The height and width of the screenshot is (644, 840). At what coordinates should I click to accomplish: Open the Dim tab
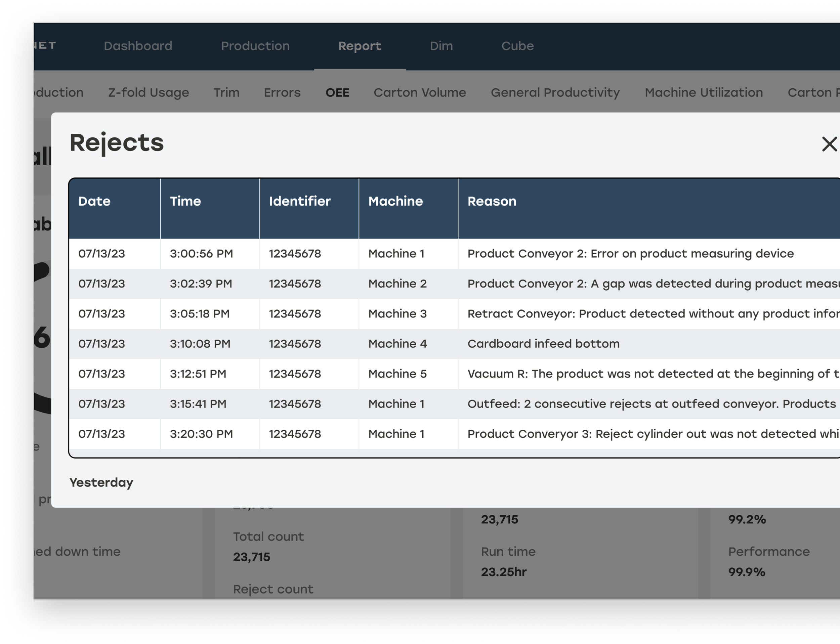point(441,46)
